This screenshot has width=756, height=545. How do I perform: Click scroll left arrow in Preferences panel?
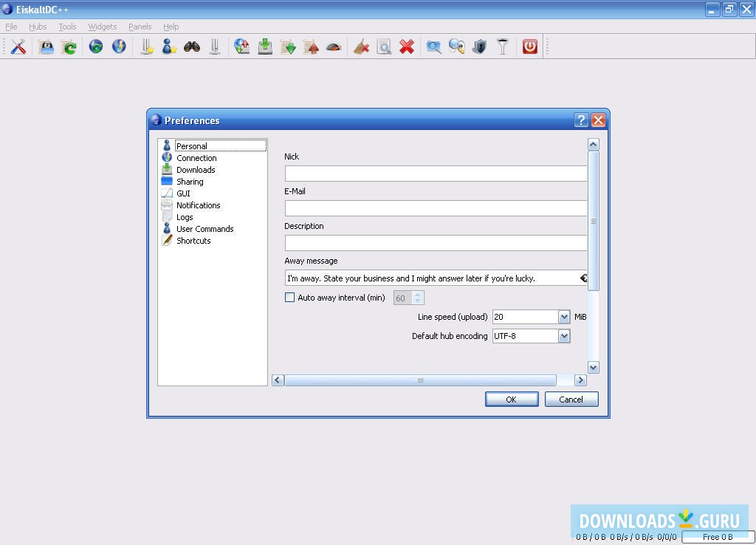278,380
